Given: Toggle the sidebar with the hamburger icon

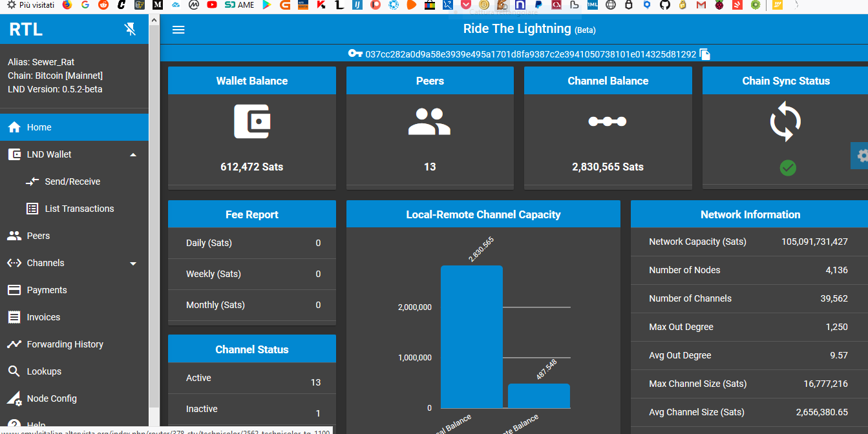Looking at the screenshot, I should (x=178, y=29).
